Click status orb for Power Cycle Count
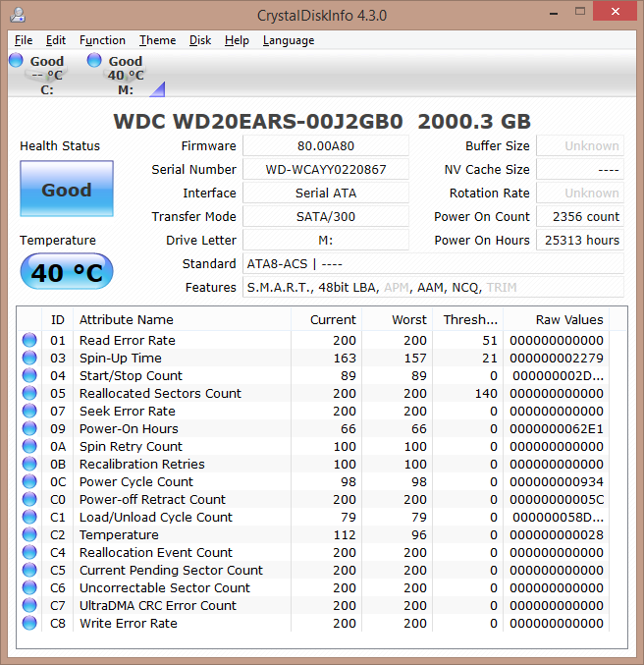The height and width of the screenshot is (665, 644). point(29,481)
